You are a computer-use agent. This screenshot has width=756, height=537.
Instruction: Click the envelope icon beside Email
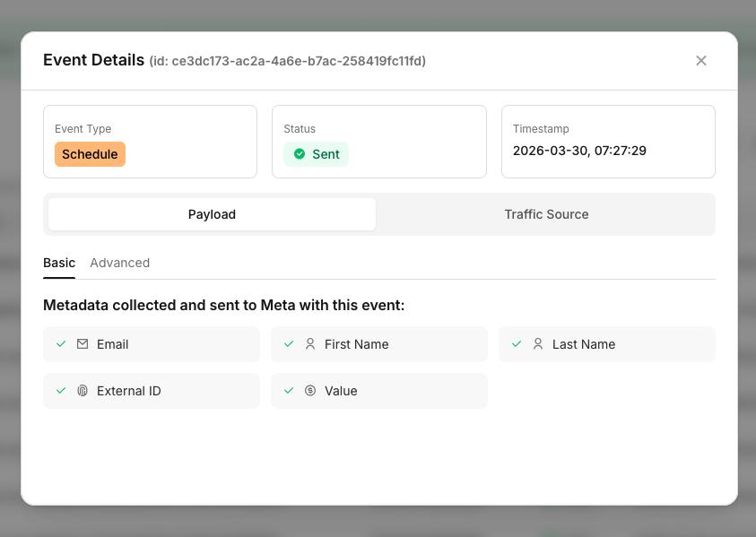(x=83, y=344)
